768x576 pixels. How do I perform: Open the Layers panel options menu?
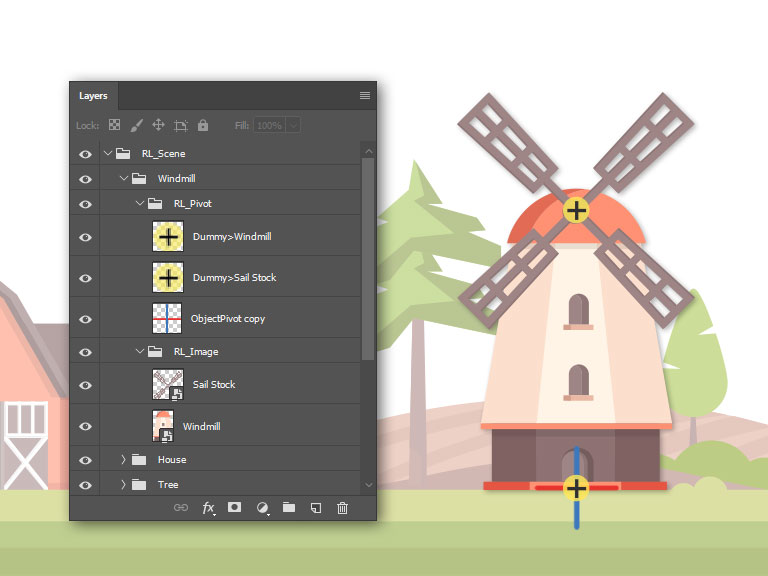coord(365,96)
